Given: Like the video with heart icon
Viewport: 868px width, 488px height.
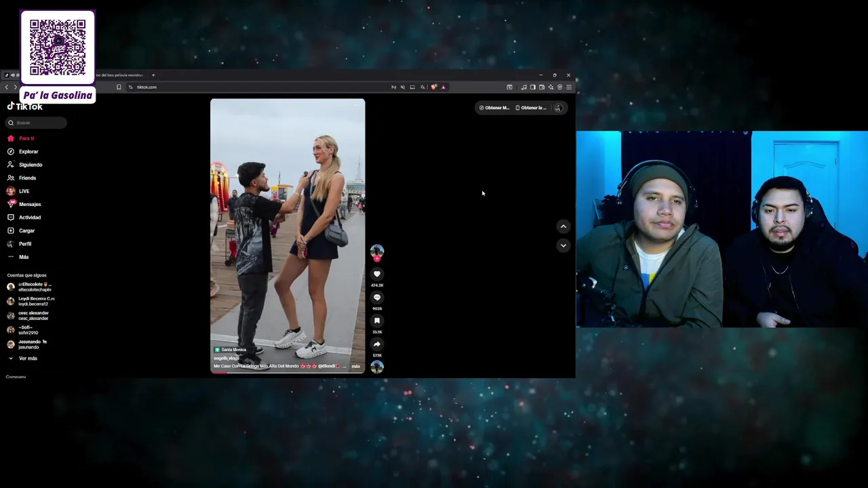Looking at the screenshot, I should pos(377,274).
